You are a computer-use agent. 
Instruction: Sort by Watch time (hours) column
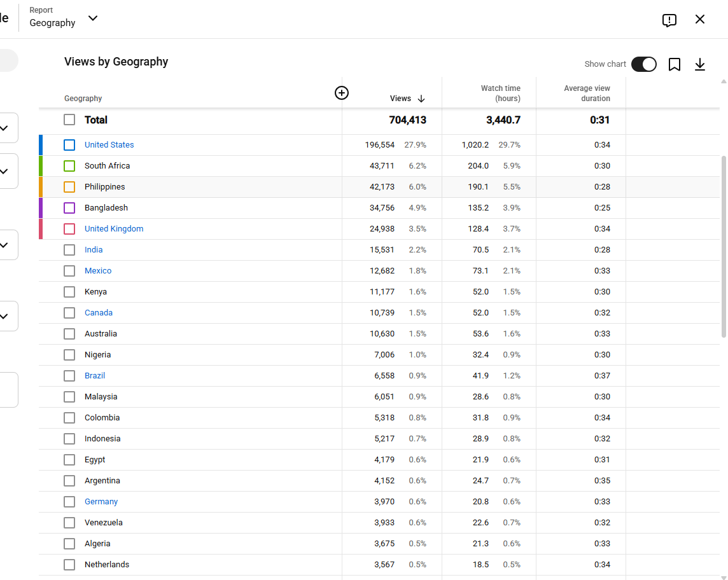500,93
